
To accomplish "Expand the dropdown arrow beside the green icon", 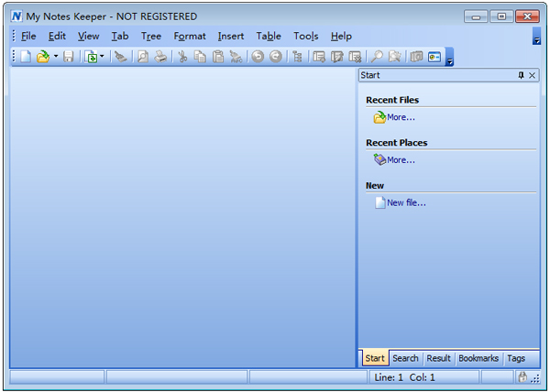I will pos(102,57).
